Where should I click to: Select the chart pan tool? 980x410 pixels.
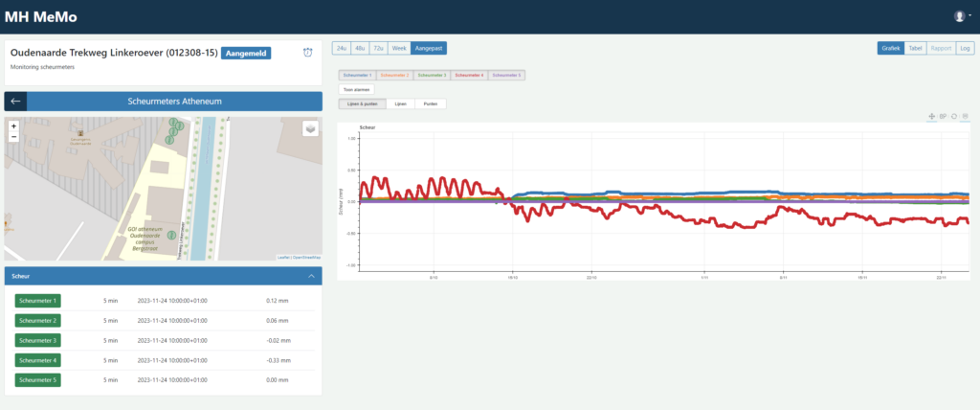(931, 117)
